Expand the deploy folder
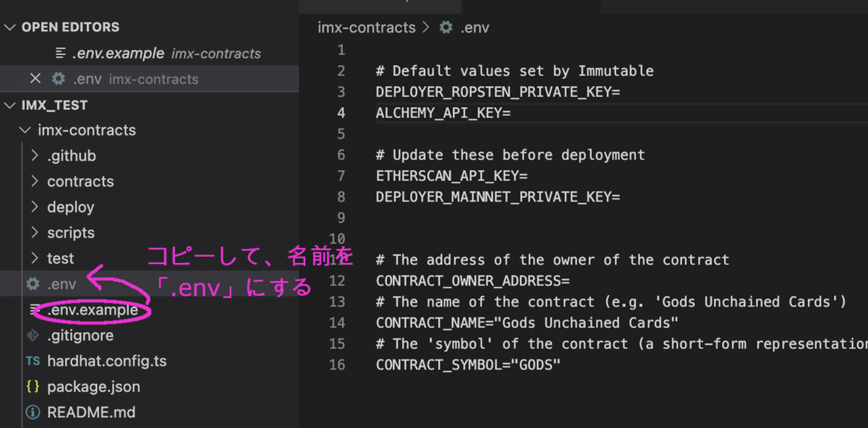 (35, 207)
